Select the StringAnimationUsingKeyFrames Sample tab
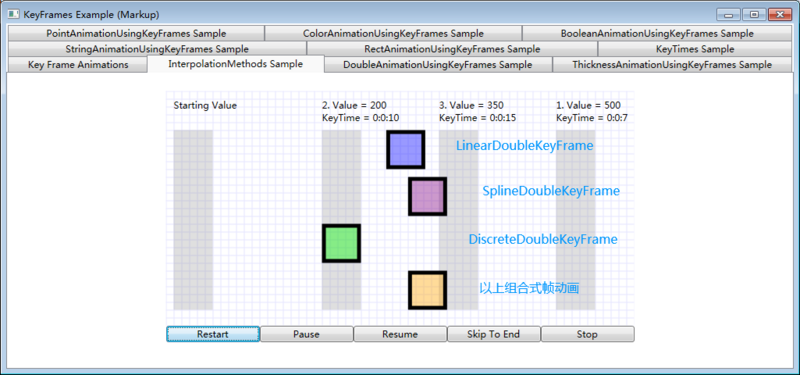The height and width of the screenshot is (375, 800). click(x=157, y=49)
